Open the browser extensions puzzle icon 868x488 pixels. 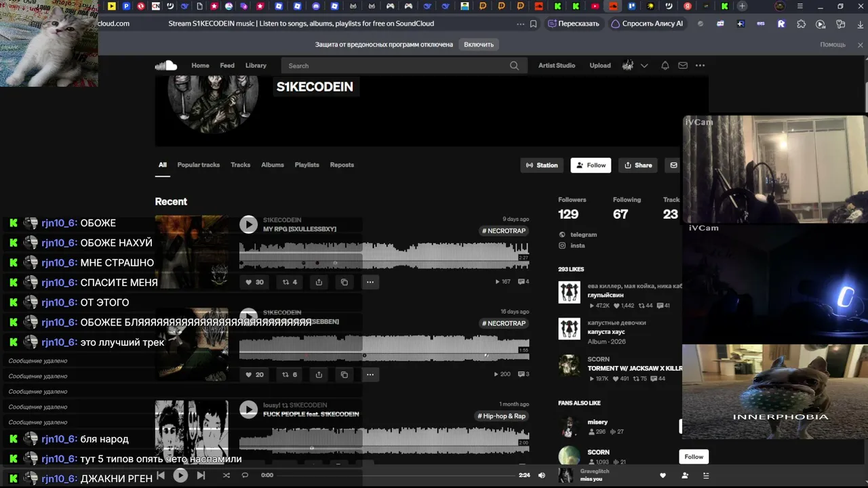click(801, 24)
